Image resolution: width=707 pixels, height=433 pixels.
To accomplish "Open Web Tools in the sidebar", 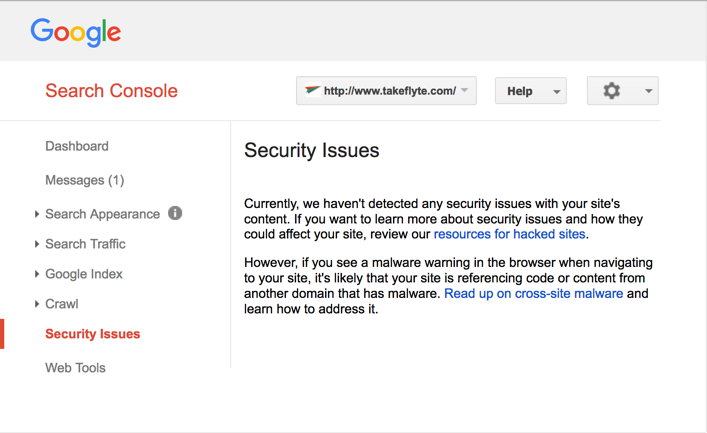I will coord(75,368).
